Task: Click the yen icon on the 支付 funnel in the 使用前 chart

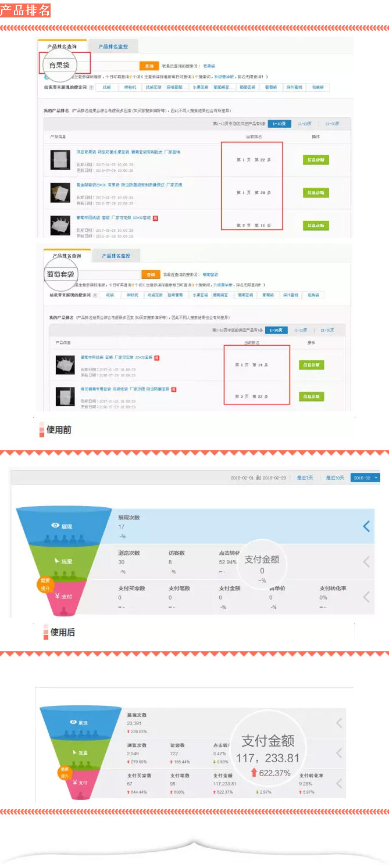Action: (x=58, y=596)
